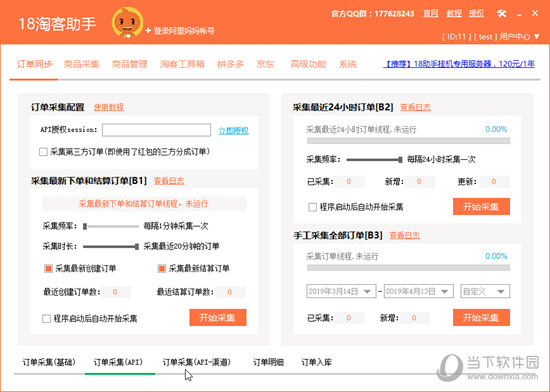
Task: Open 授权 link in header
Action: point(476,14)
